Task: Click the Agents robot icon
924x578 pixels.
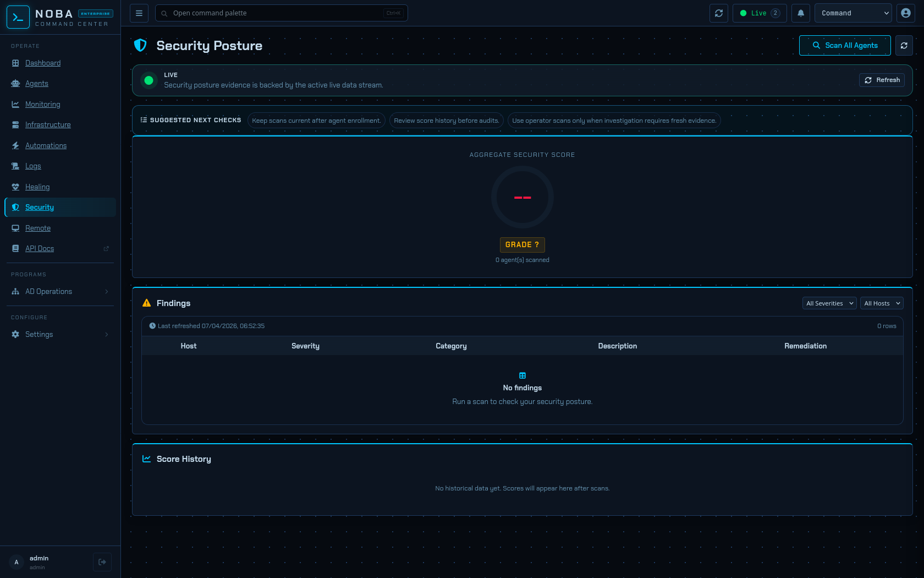Action: point(15,84)
